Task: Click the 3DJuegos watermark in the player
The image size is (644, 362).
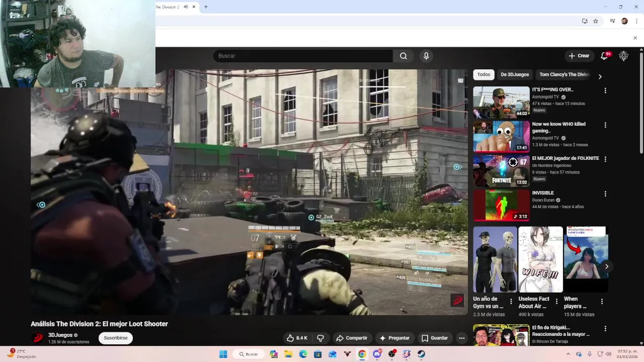Action: click(x=457, y=300)
